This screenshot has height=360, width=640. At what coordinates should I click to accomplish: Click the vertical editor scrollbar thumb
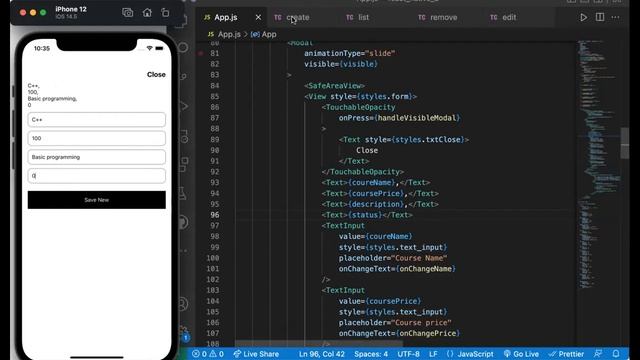point(624,142)
